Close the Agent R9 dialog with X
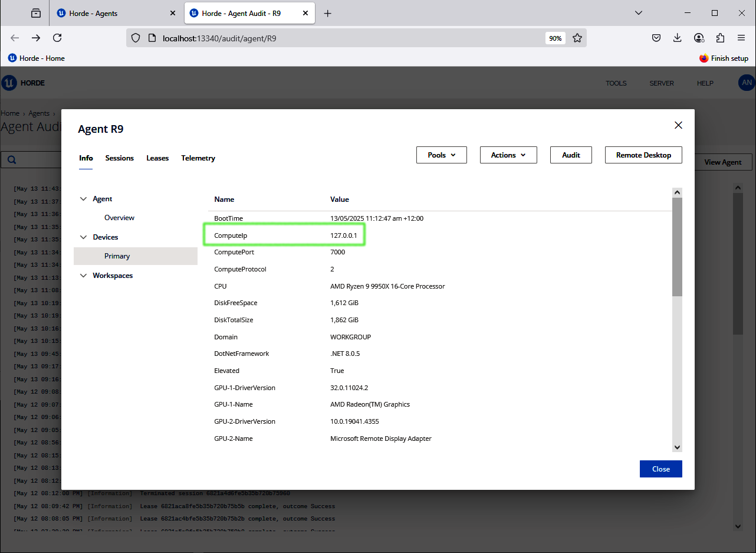 coord(678,125)
